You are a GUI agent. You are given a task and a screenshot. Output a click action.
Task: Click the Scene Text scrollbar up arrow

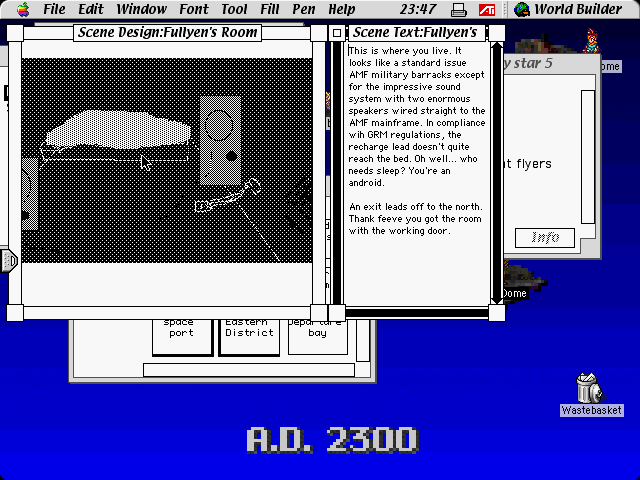tap(497, 47)
